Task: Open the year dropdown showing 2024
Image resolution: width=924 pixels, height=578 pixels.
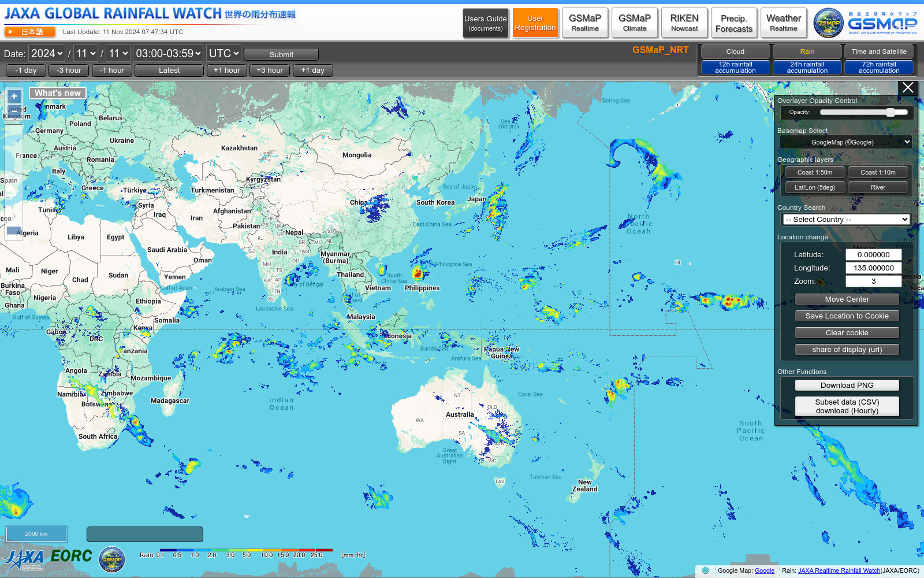Action: [47, 54]
